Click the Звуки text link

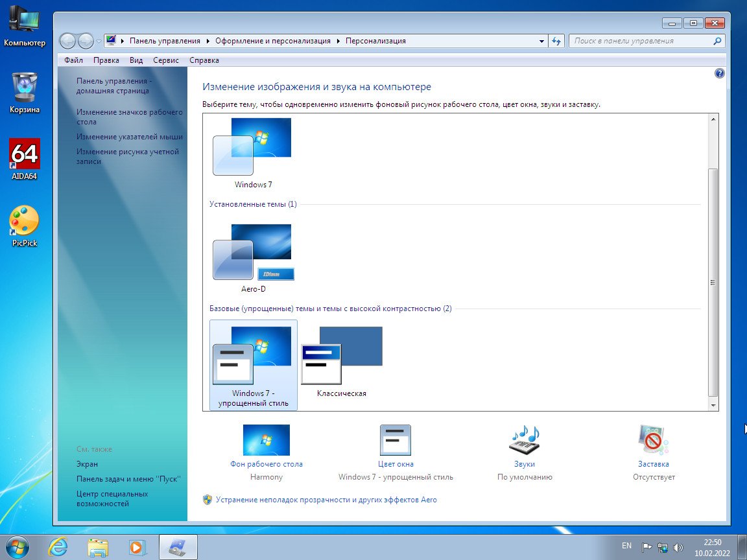(525, 464)
